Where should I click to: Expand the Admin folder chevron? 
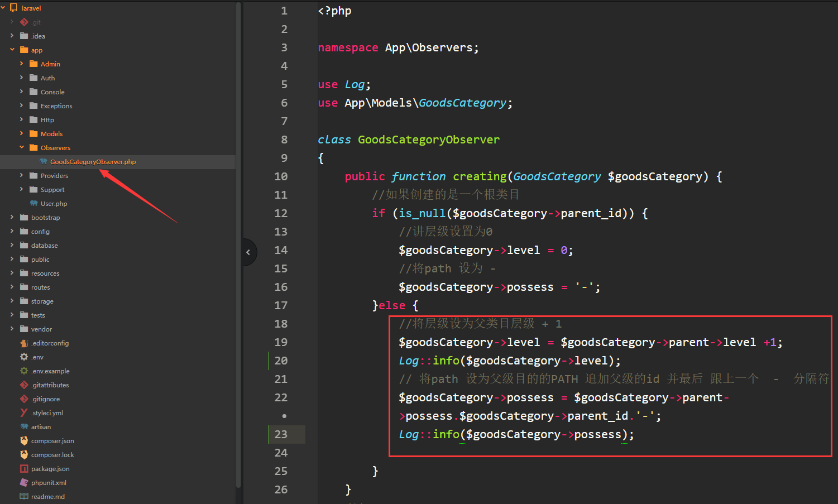point(22,64)
